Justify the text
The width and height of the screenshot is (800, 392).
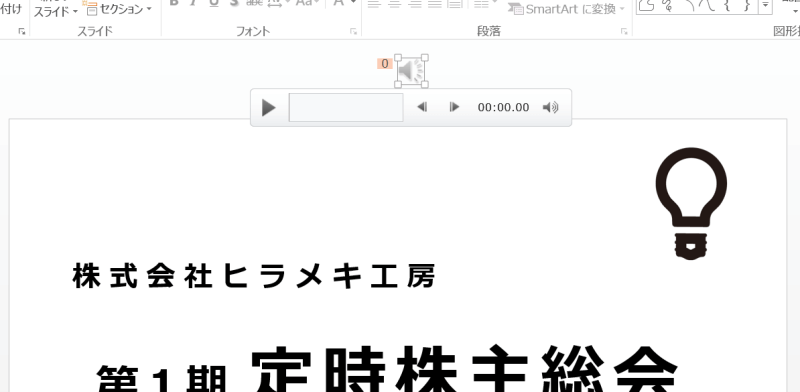[435, 4]
